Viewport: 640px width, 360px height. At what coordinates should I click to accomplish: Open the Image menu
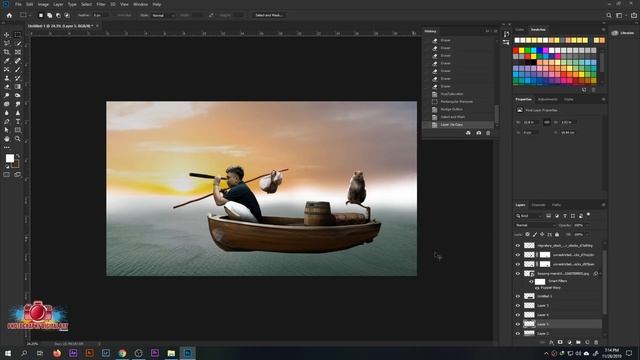43,4
